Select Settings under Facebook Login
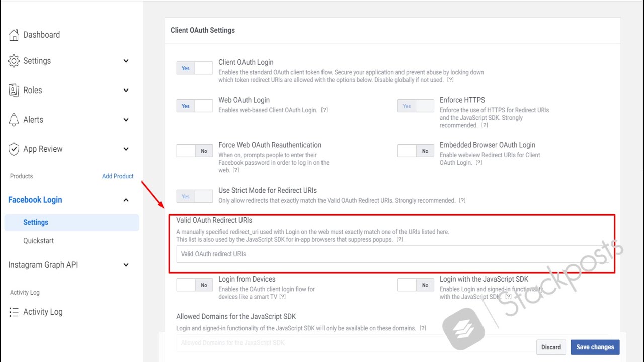Image resolution: width=644 pixels, height=362 pixels. tap(71, 222)
